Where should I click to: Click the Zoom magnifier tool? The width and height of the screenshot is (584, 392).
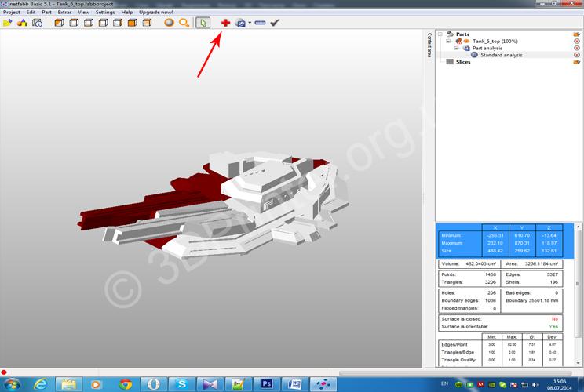184,24
